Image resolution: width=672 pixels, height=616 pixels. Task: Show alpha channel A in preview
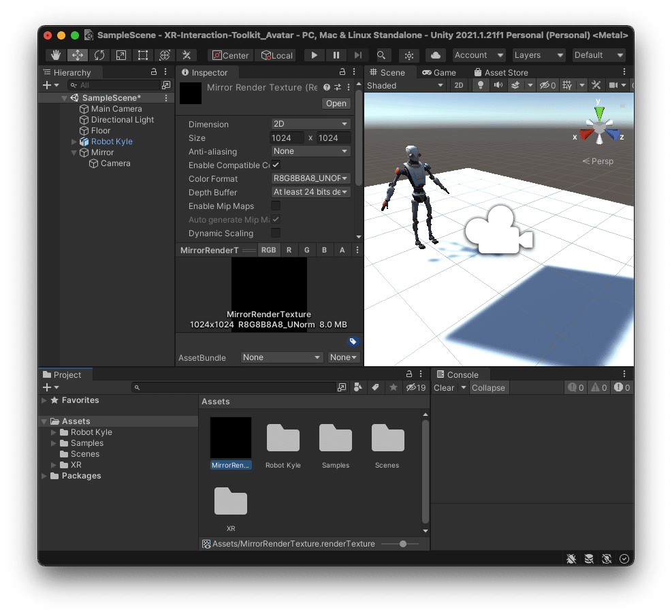[342, 250]
